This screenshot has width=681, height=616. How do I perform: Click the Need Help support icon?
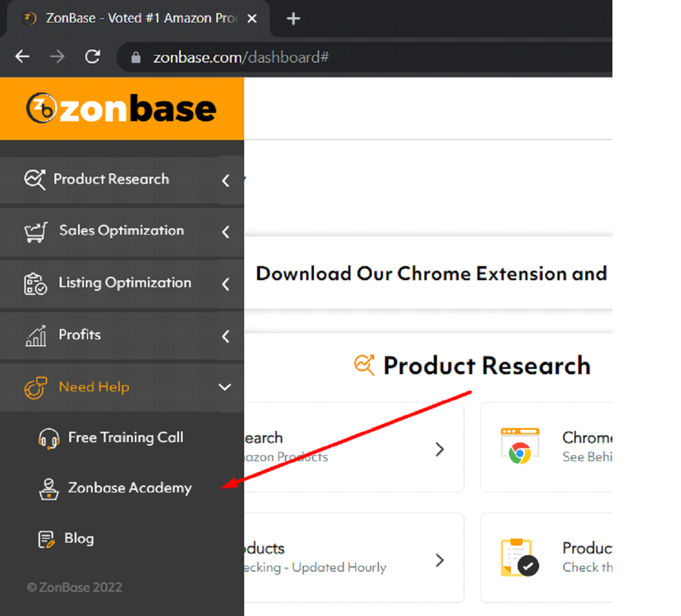pyautogui.click(x=35, y=387)
